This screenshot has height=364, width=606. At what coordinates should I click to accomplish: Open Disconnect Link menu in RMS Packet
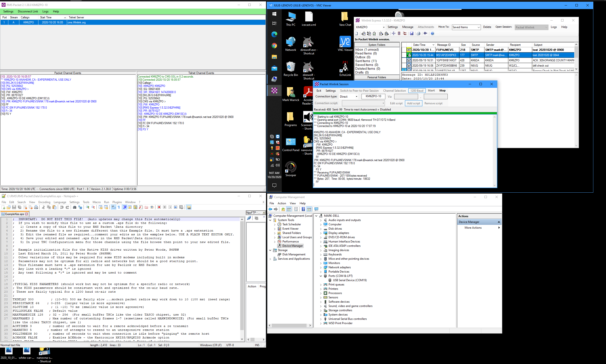[x=28, y=11]
